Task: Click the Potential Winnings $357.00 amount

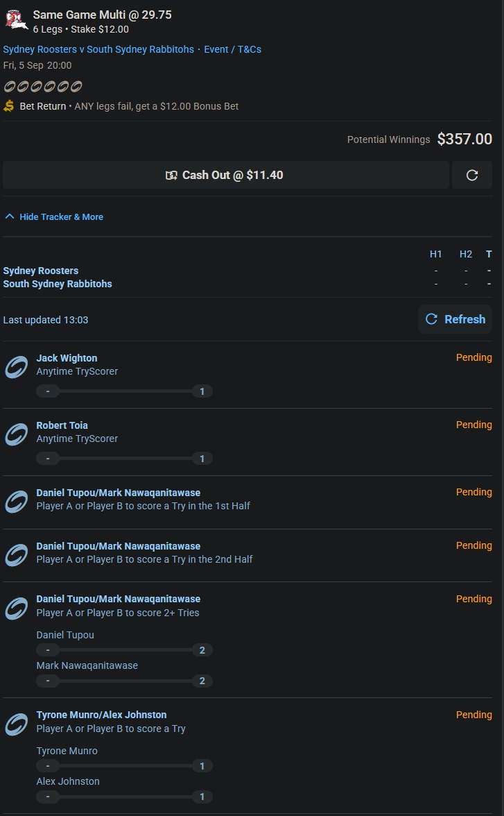Action: [464, 139]
